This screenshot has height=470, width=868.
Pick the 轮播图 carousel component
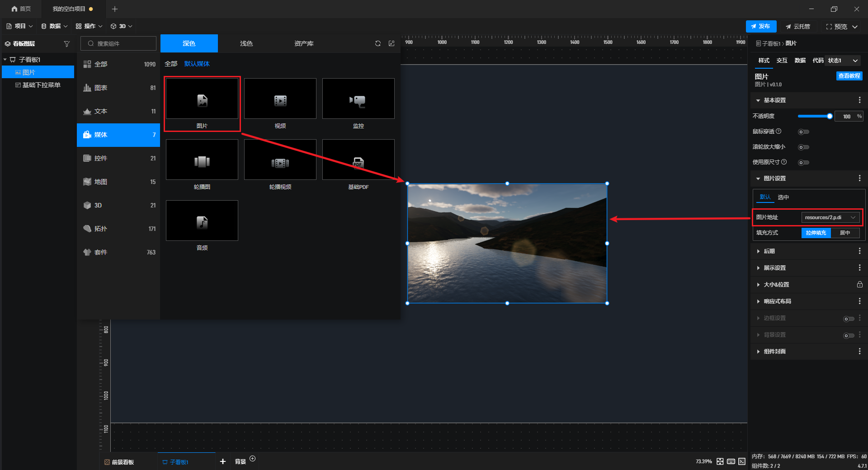202,160
